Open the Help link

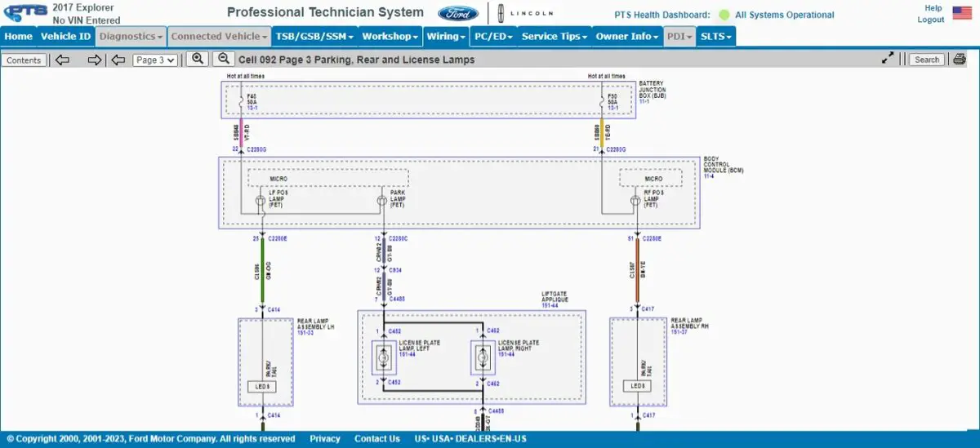tap(933, 8)
